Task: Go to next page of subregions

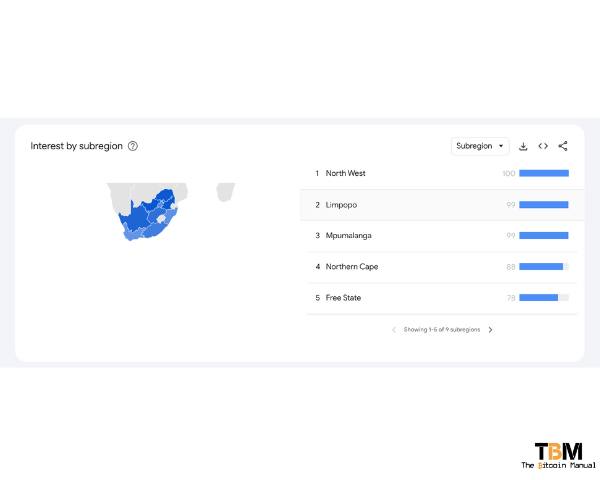Action: tap(491, 330)
